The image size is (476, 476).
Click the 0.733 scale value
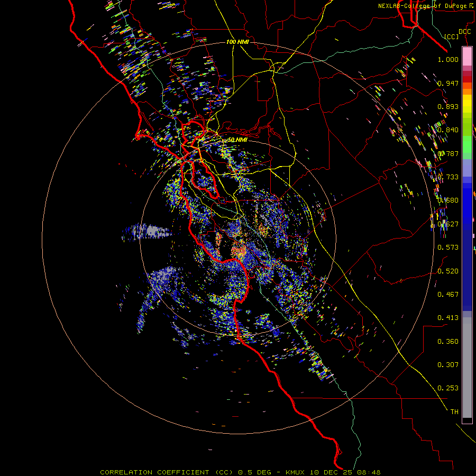click(448, 177)
